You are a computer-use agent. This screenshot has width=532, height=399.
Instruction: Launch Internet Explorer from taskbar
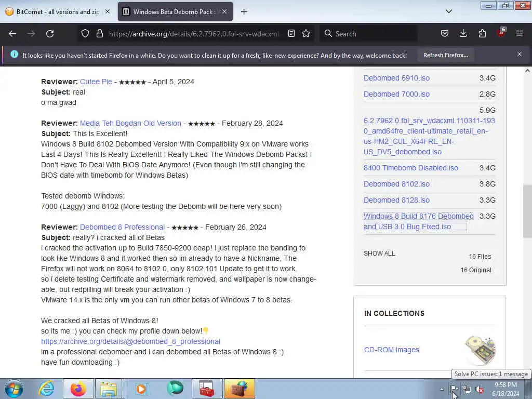pyautogui.click(x=46, y=389)
